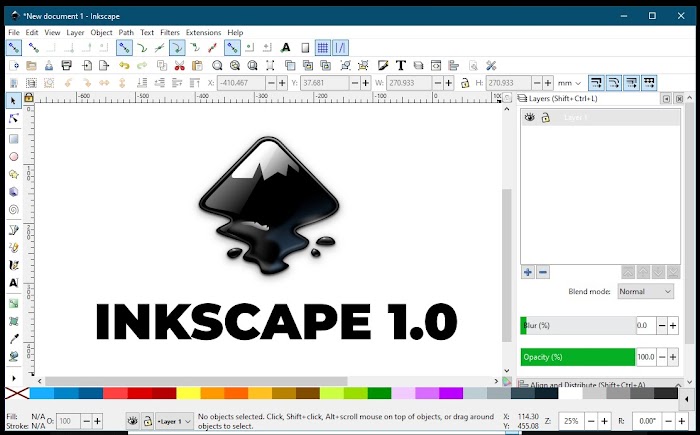700x435 pixels.
Task: Select the Rectangle tool
Action: tap(13, 139)
